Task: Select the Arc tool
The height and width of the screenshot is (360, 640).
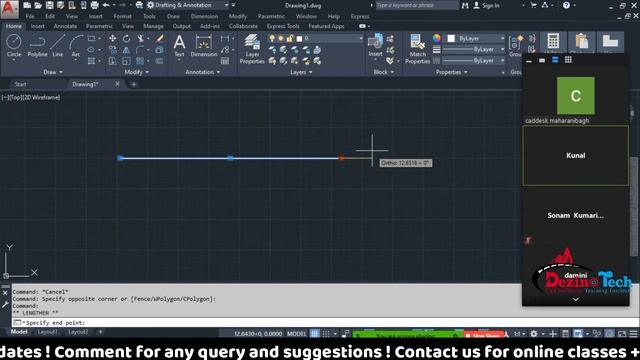Action: tap(76, 45)
